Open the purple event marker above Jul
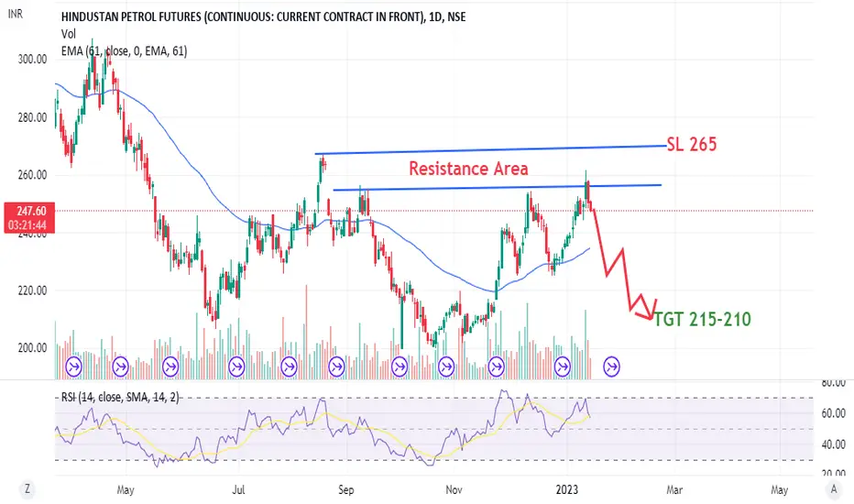Screen dimensions: 854x504 236,367
